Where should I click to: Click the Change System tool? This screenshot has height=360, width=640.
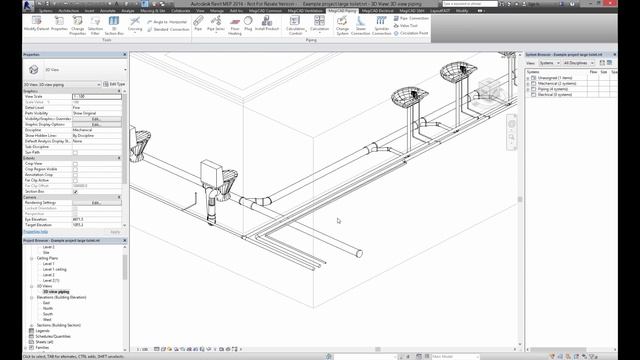tap(342, 25)
